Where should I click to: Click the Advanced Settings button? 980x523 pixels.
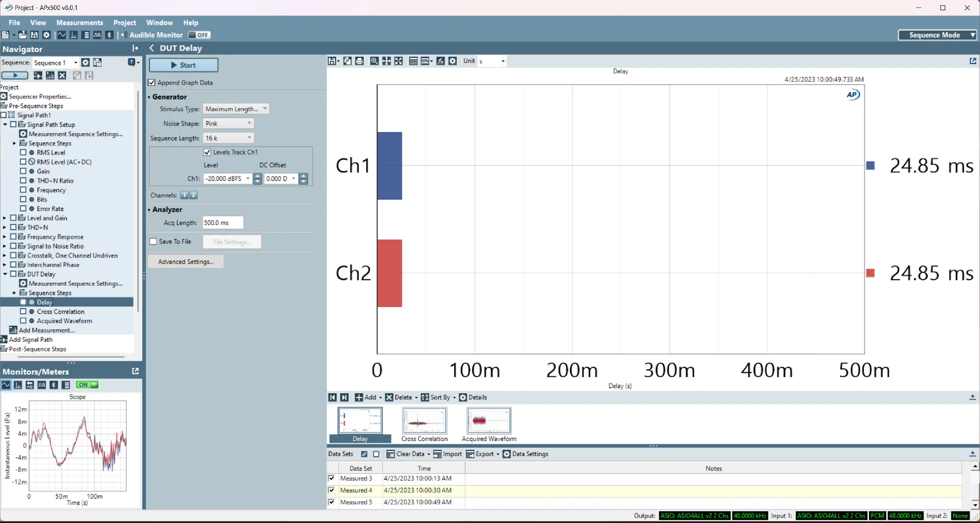(186, 261)
